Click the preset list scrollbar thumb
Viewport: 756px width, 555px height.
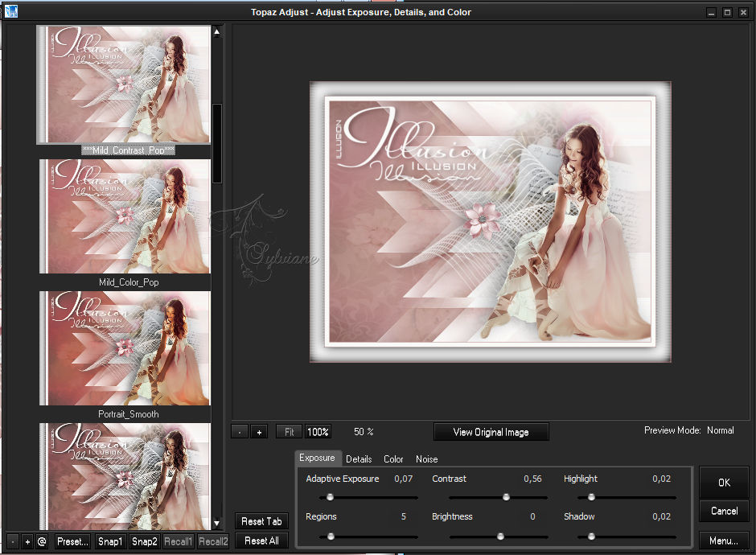pos(217,144)
